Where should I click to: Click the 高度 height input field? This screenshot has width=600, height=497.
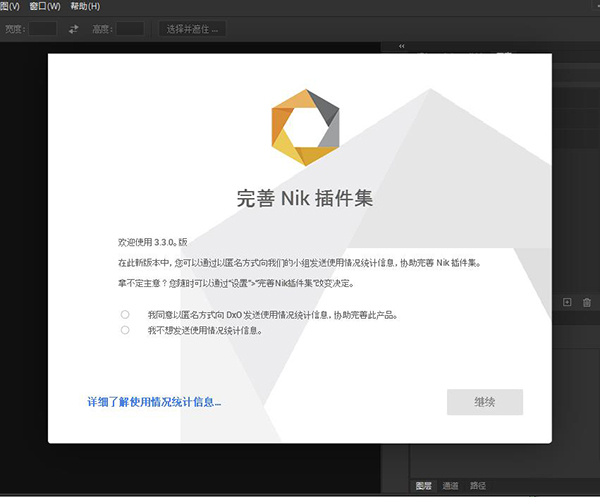click(x=130, y=29)
